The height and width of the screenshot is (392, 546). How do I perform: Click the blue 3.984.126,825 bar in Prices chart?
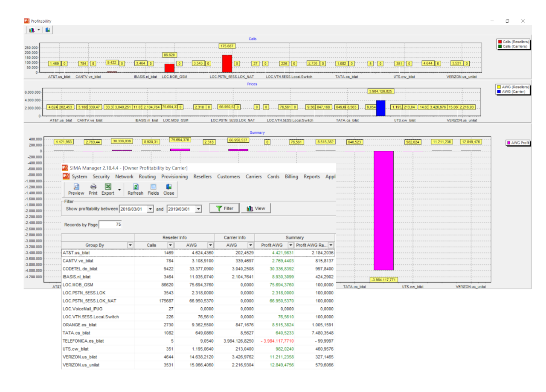pyautogui.click(x=380, y=108)
